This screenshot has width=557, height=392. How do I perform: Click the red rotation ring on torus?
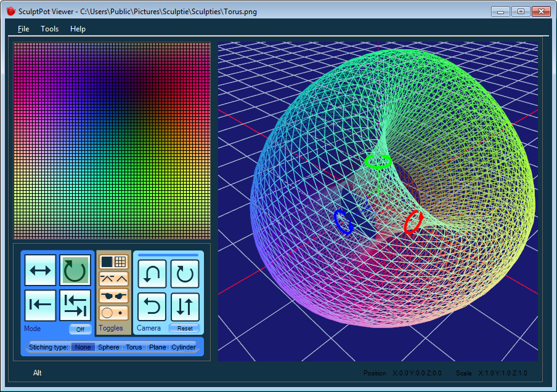pyautogui.click(x=413, y=222)
